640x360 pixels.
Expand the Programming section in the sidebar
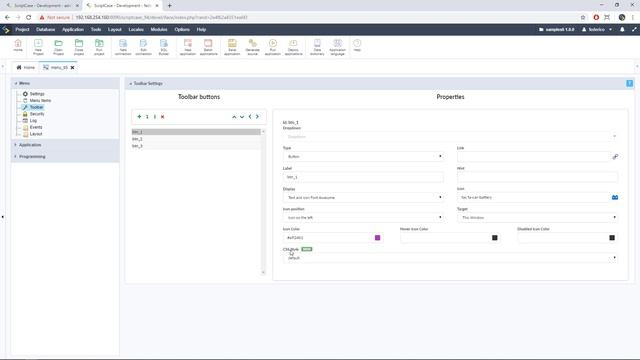[32, 157]
